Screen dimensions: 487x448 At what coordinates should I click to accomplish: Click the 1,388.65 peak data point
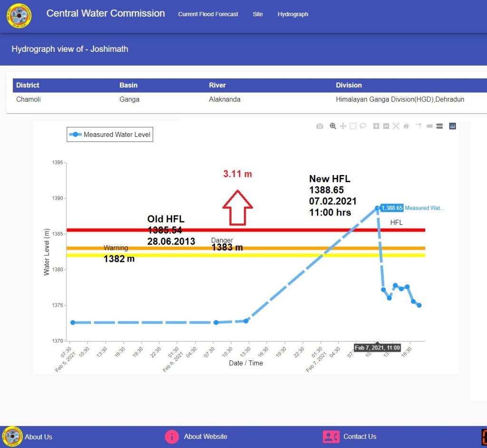tap(377, 208)
